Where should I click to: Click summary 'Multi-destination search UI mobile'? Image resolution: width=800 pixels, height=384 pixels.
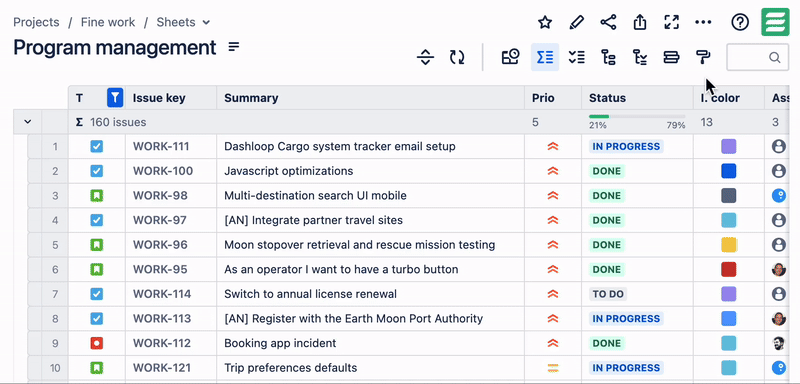[x=315, y=195]
